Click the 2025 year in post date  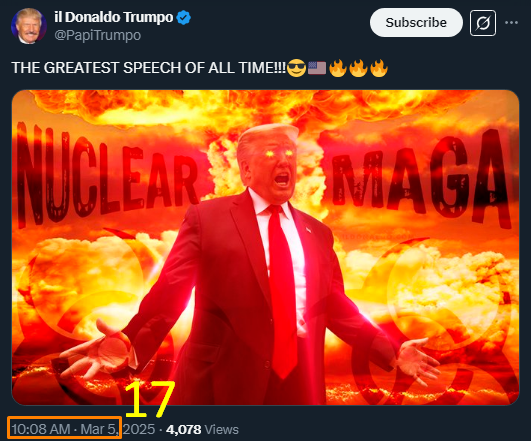(139, 429)
